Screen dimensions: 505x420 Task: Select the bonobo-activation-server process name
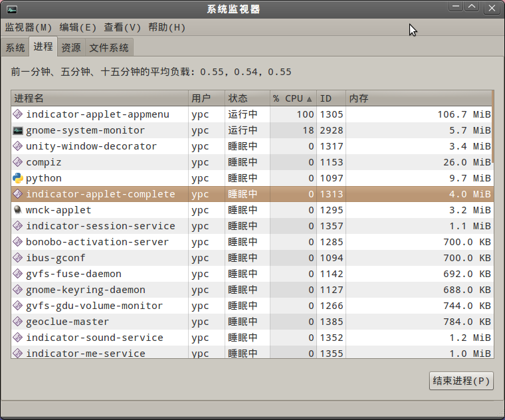point(97,242)
